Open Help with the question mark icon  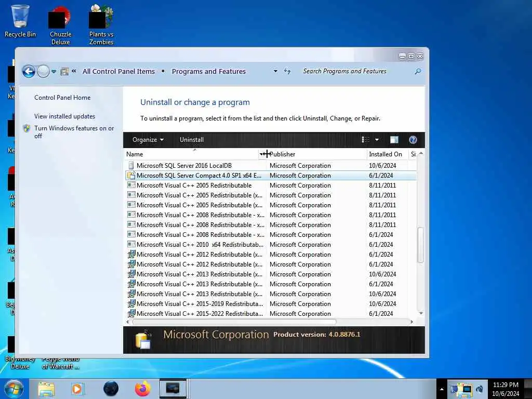(x=413, y=140)
